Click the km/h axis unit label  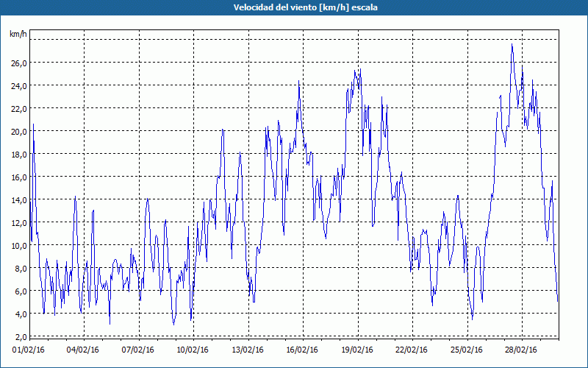pyautogui.click(x=18, y=34)
